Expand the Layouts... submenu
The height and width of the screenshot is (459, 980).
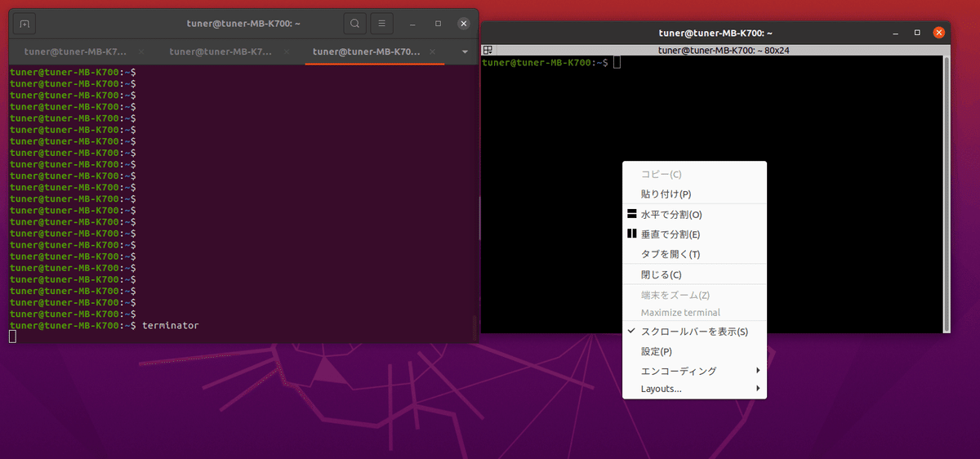694,390
